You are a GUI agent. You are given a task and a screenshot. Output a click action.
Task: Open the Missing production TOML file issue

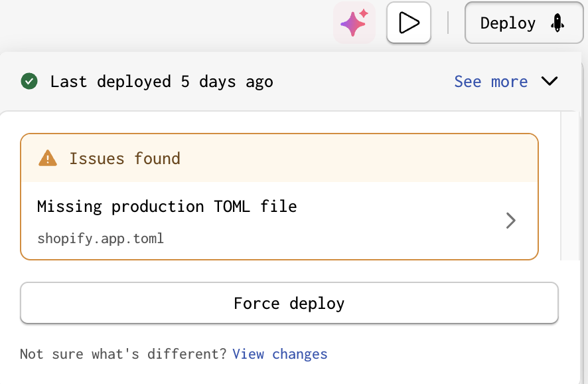point(167,207)
